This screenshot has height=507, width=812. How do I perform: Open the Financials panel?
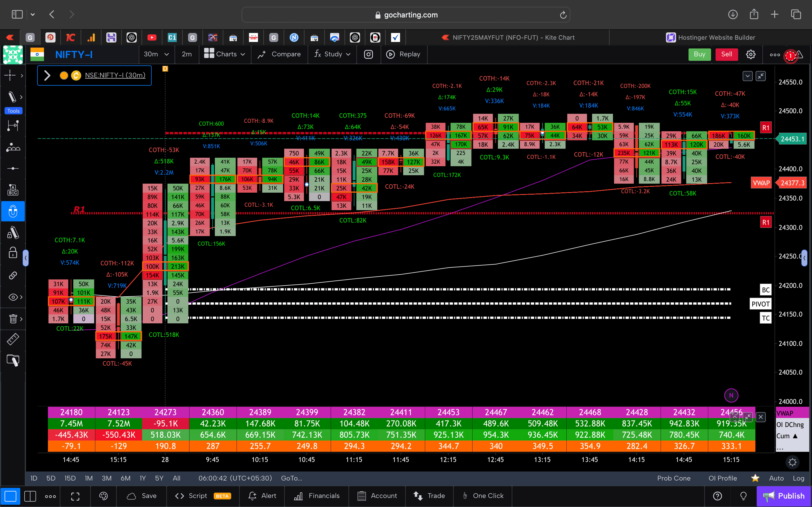[x=316, y=496]
